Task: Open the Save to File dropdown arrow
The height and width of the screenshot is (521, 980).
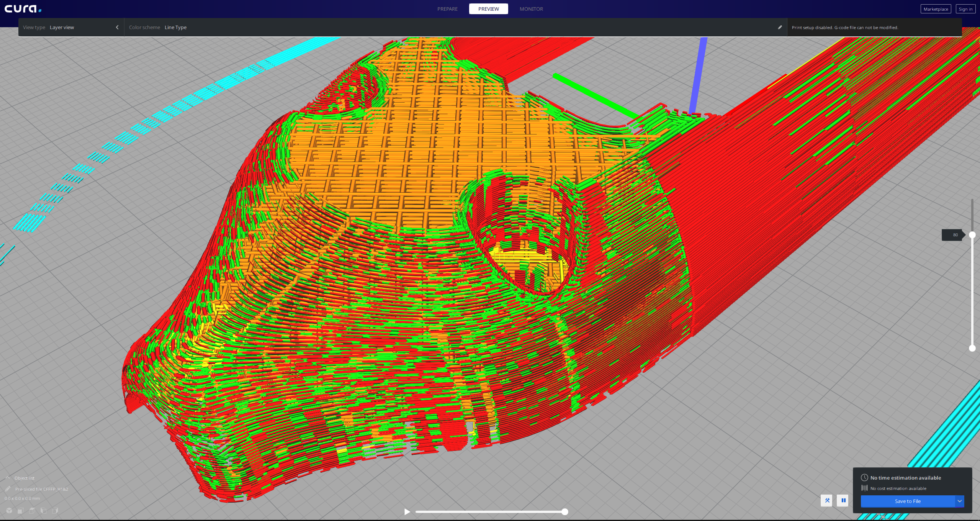Action: 959,501
